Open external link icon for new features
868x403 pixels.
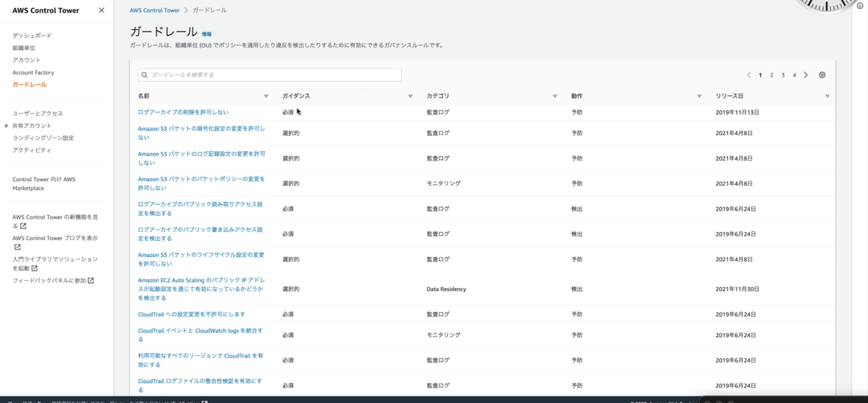23,226
